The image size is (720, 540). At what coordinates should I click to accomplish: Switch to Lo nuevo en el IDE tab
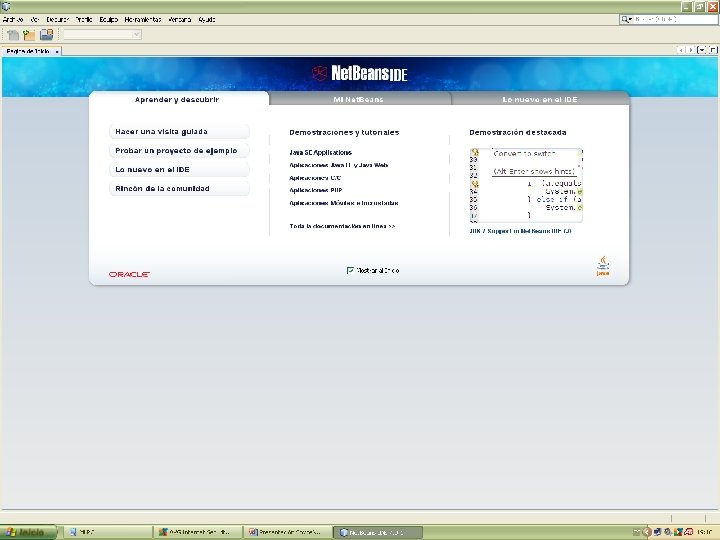(540, 99)
